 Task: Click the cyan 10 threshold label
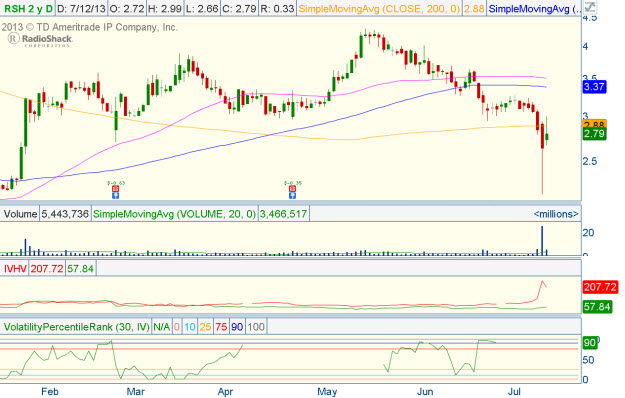pos(190,327)
